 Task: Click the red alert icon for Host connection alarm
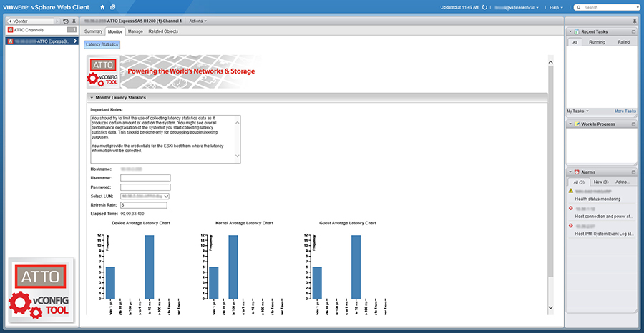[570, 209]
